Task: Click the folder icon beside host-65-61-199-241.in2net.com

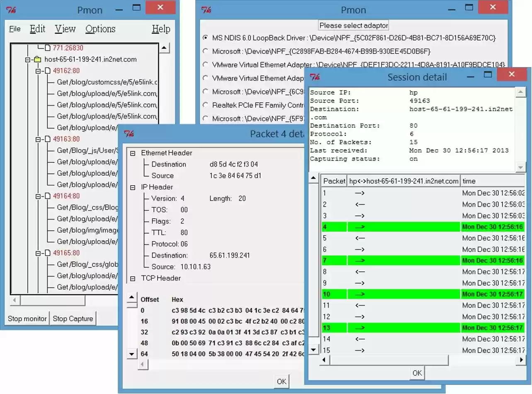Action: click(37, 59)
